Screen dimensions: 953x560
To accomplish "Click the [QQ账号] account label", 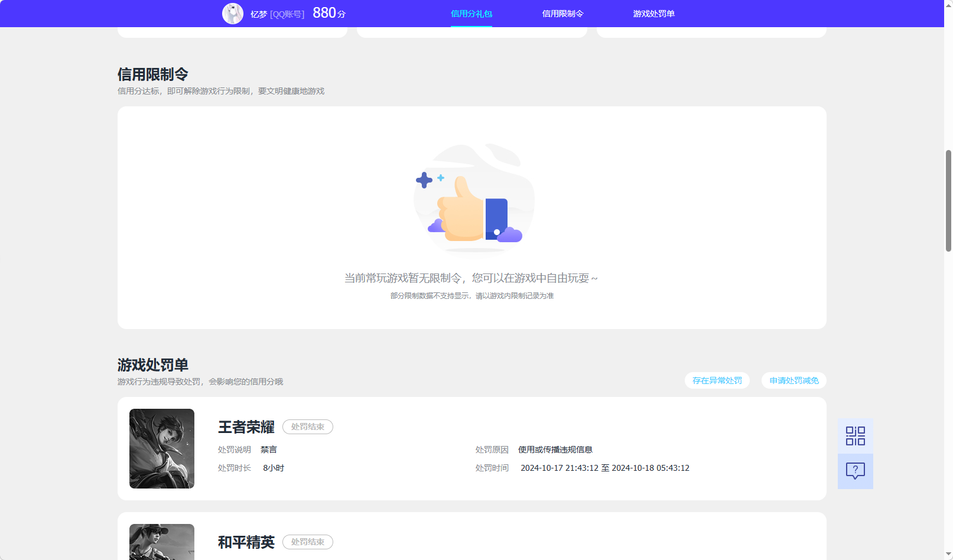I will 288,14.
